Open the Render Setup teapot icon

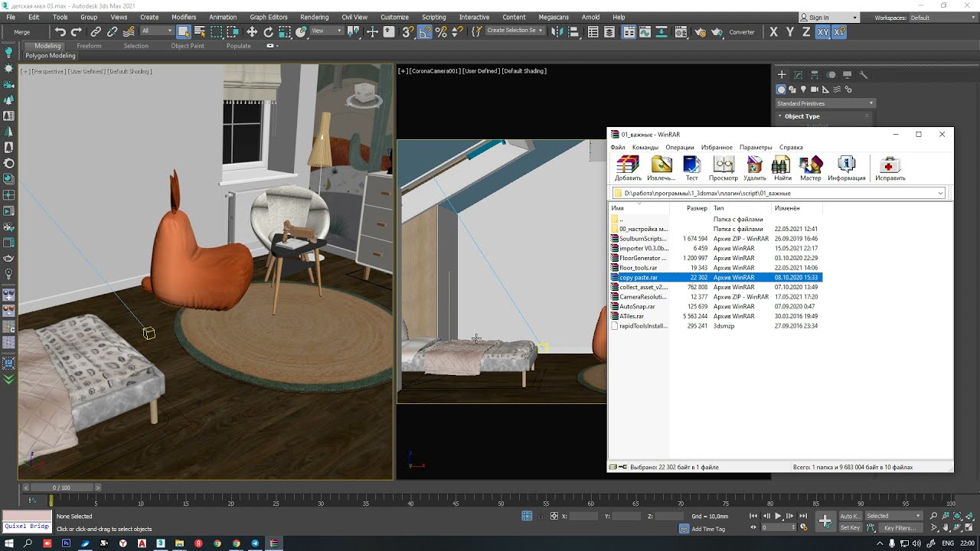[700, 31]
